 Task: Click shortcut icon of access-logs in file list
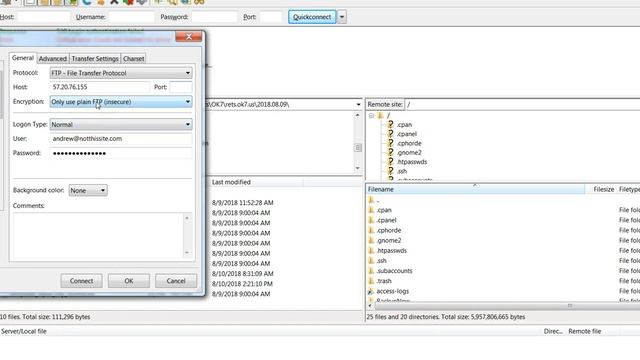coord(371,291)
